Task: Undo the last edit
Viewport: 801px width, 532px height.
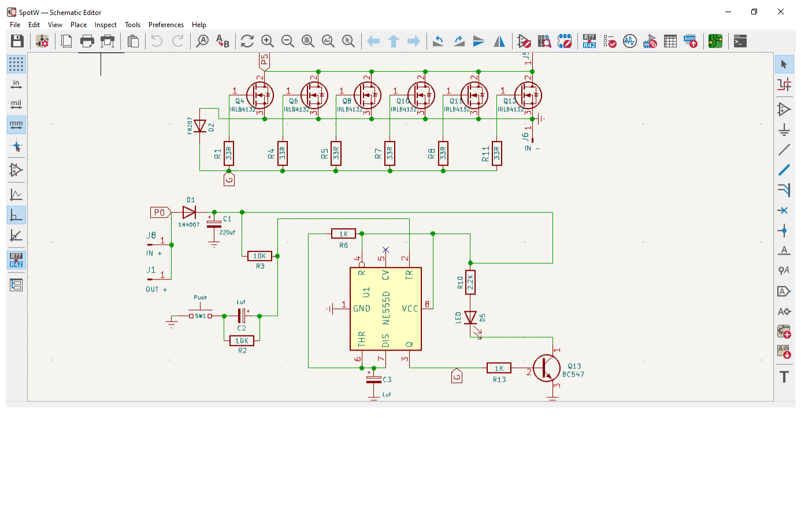Action: tap(156, 41)
